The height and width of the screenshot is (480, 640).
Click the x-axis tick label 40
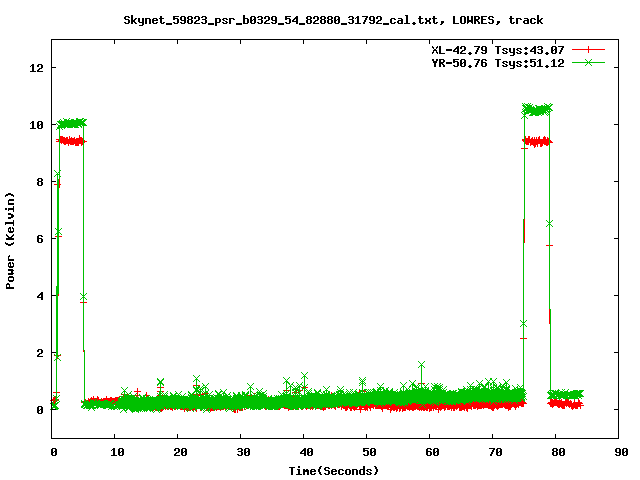click(x=306, y=452)
